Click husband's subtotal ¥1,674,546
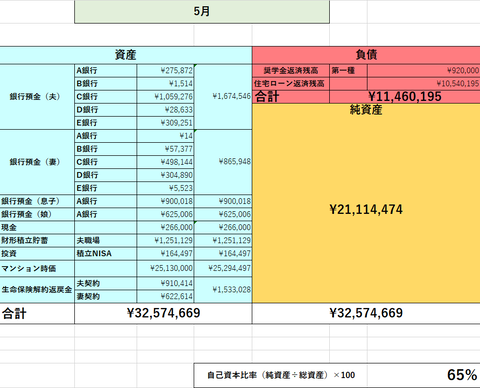 [x=223, y=97]
